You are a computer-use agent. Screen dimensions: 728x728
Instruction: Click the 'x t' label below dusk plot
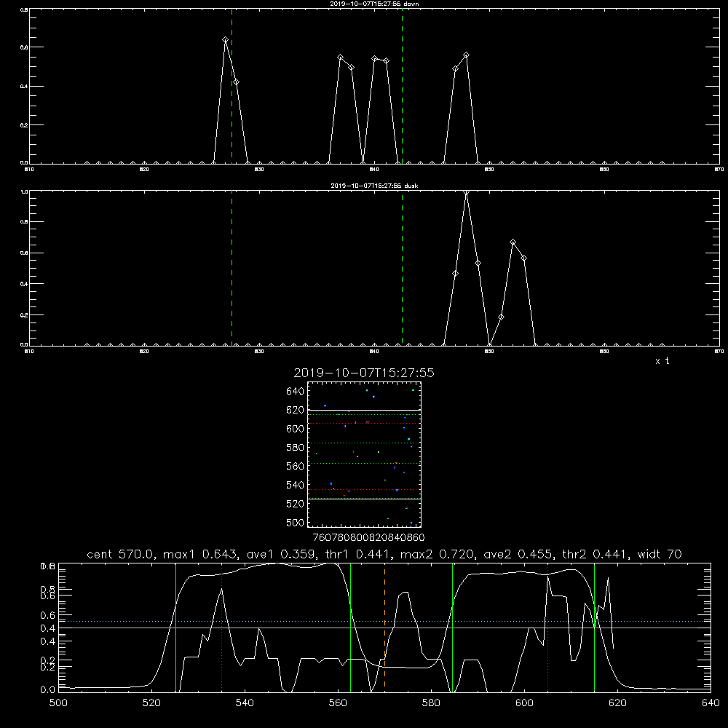click(x=662, y=361)
